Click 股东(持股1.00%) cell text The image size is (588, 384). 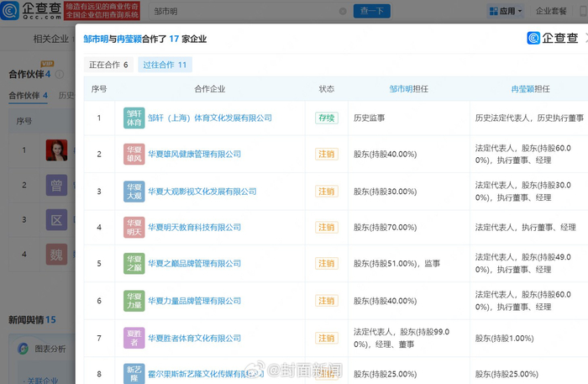pos(504,339)
